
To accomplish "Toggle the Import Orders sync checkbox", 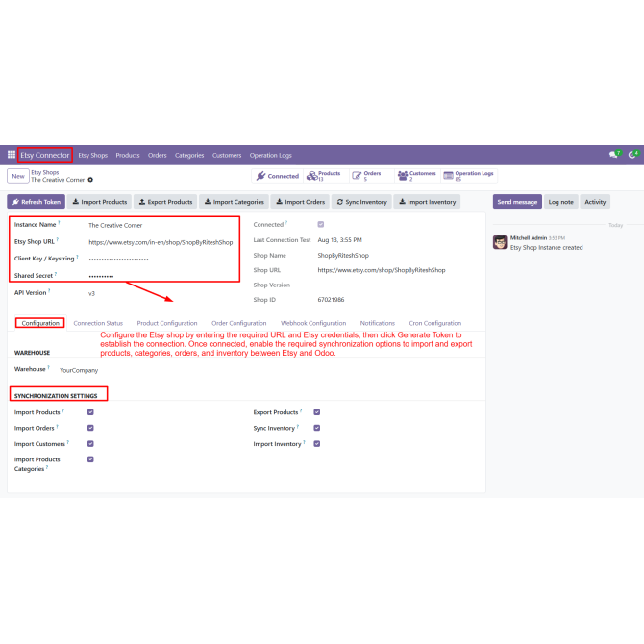I will pos(90,428).
